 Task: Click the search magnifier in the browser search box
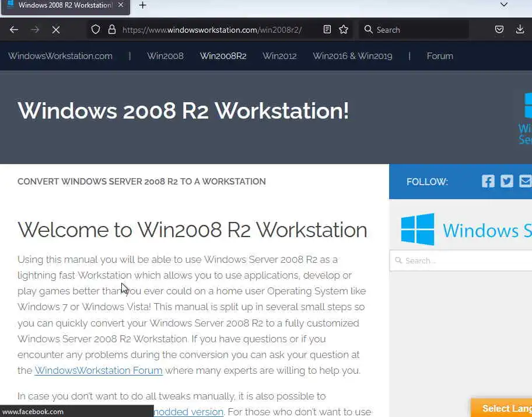368,30
